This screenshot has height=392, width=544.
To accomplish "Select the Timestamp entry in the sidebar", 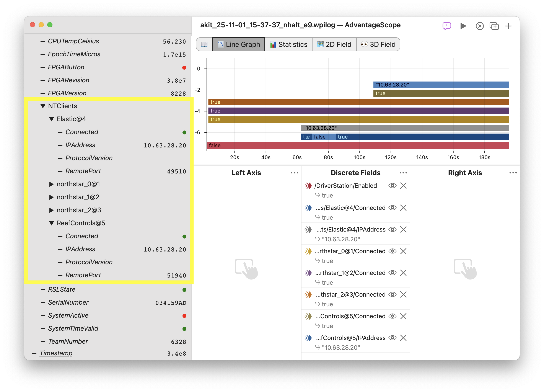I will click(x=56, y=353).
